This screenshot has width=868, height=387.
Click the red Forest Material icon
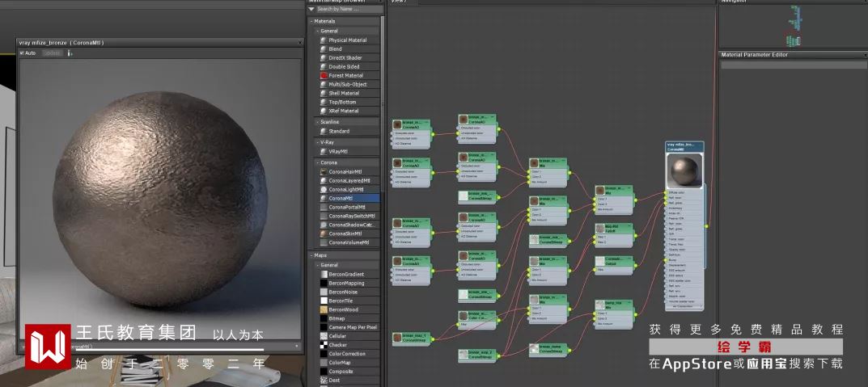[x=324, y=76]
